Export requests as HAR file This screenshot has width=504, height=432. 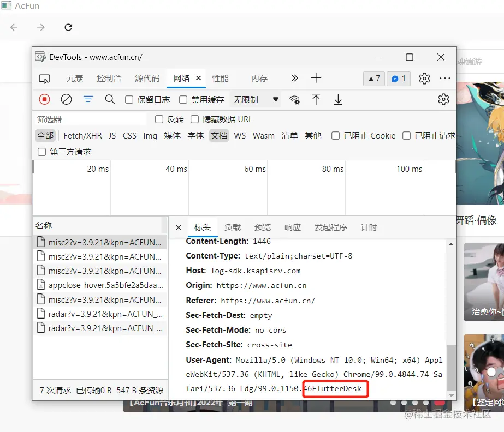(337, 99)
